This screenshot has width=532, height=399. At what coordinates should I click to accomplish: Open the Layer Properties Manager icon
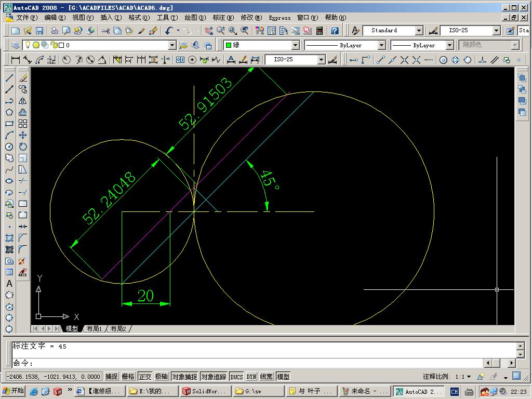[x=15, y=45]
